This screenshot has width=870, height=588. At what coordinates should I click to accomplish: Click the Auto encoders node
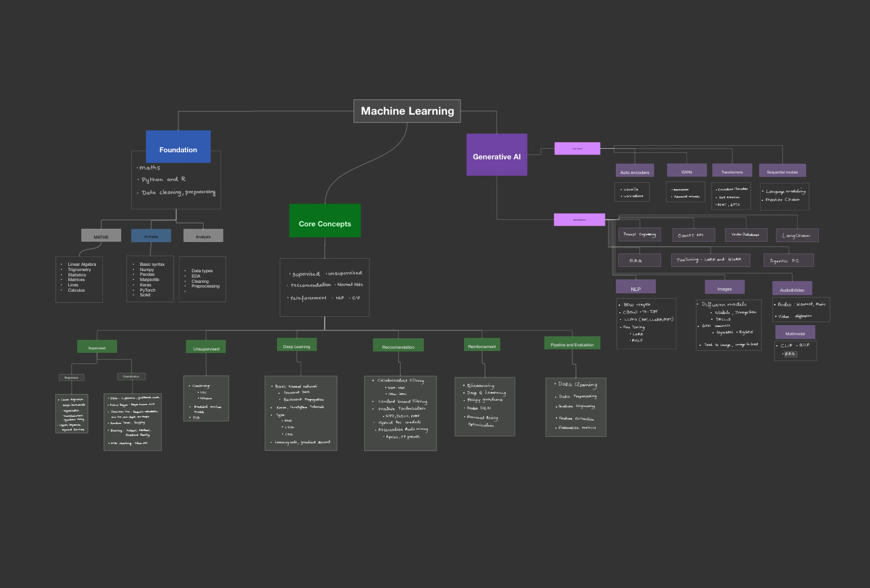[x=634, y=171]
